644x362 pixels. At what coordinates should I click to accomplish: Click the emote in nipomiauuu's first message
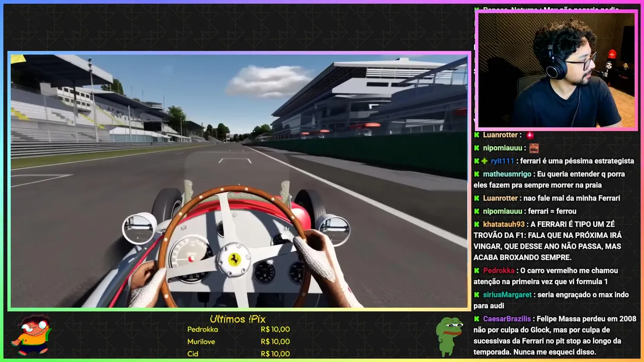coord(534,148)
